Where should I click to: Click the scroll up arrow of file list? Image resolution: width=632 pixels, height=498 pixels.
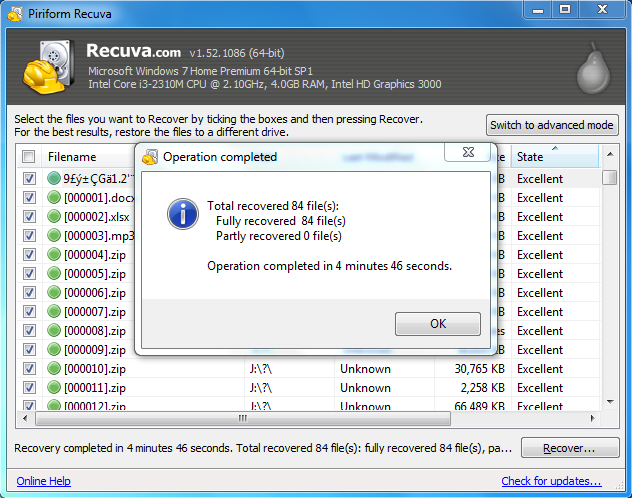click(610, 154)
